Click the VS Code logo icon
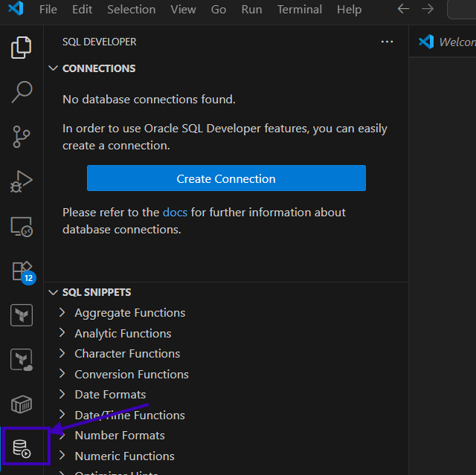The height and width of the screenshot is (475, 476). tap(16, 10)
